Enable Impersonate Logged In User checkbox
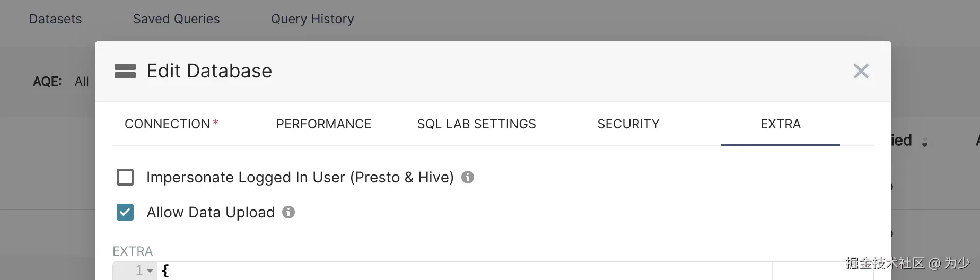This screenshot has width=980, height=280. 125,177
